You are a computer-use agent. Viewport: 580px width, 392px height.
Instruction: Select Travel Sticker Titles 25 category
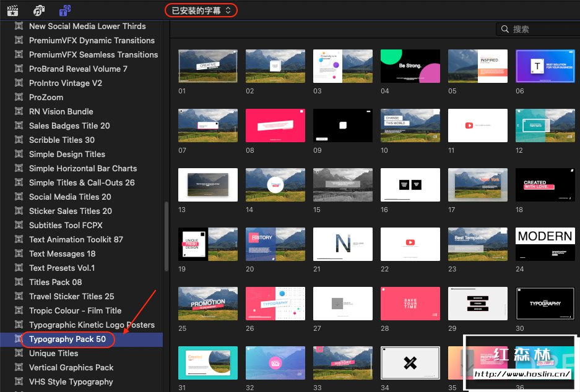(71, 296)
